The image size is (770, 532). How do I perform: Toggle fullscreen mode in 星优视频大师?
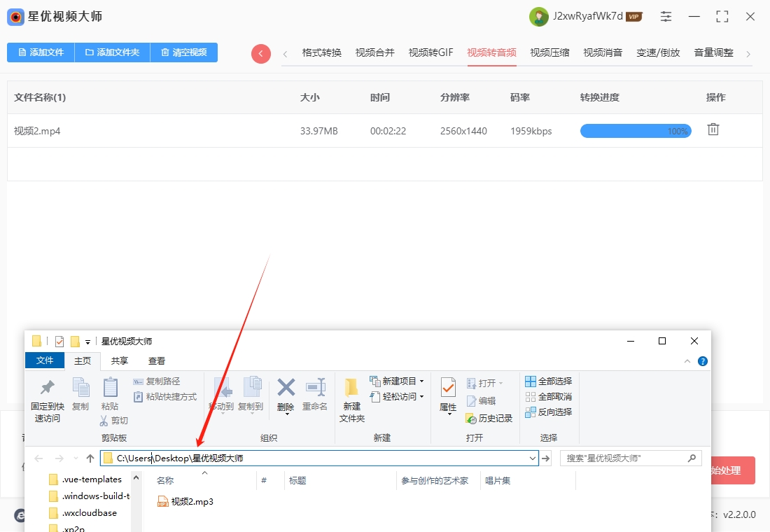(x=722, y=17)
